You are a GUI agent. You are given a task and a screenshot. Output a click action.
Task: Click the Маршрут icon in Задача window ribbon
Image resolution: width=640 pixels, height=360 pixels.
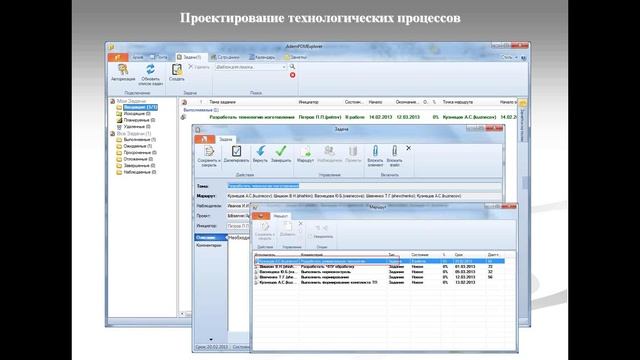click(305, 151)
